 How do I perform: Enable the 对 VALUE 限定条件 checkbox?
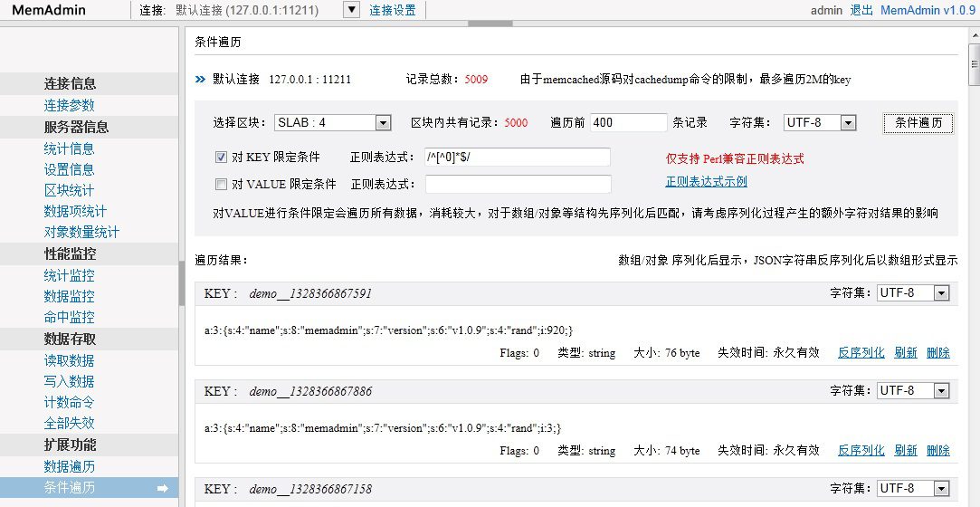[221, 185]
